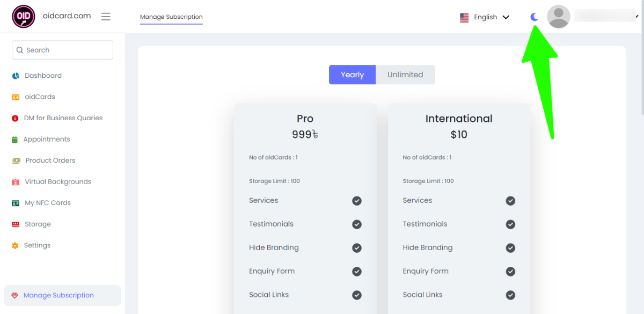Click the OID logo in header
This screenshot has height=314, width=644.
tap(23, 17)
